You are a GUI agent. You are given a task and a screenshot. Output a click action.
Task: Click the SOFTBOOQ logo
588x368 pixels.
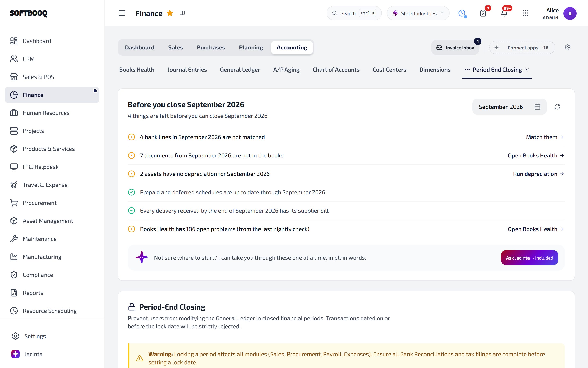click(x=28, y=13)
